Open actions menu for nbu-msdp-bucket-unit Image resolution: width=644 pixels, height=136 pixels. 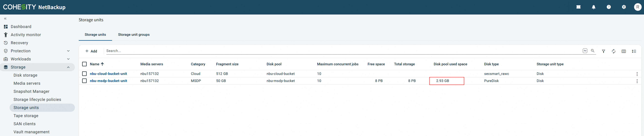coord(637,81)
